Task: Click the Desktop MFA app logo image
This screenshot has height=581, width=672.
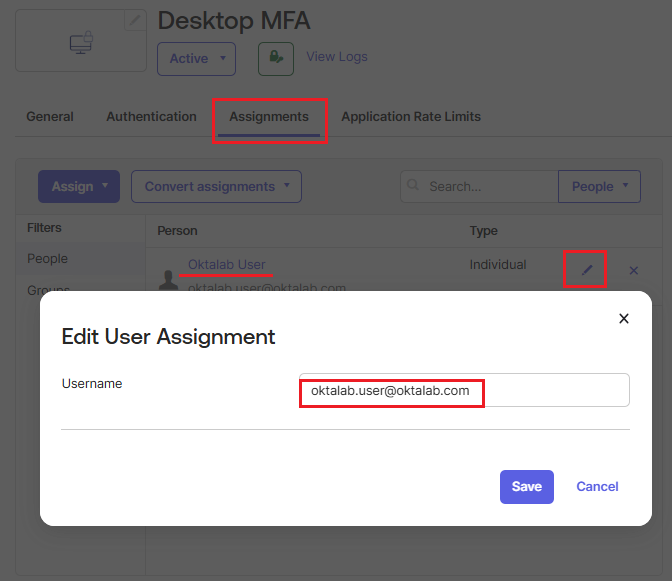Action: (x=81, y=43)
